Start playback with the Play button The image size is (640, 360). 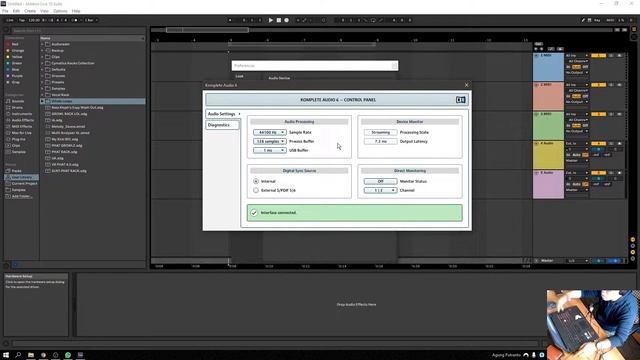point(271,20)
